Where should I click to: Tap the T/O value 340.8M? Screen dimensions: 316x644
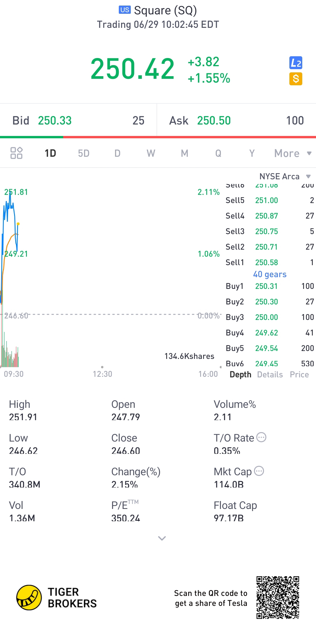pos(25,484)
